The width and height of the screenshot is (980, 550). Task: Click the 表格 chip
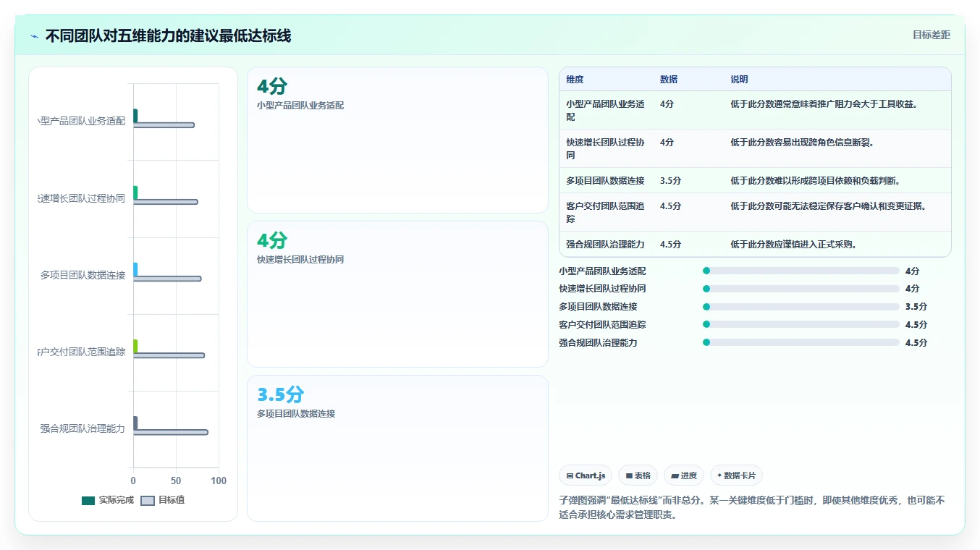tap(638, 475)
